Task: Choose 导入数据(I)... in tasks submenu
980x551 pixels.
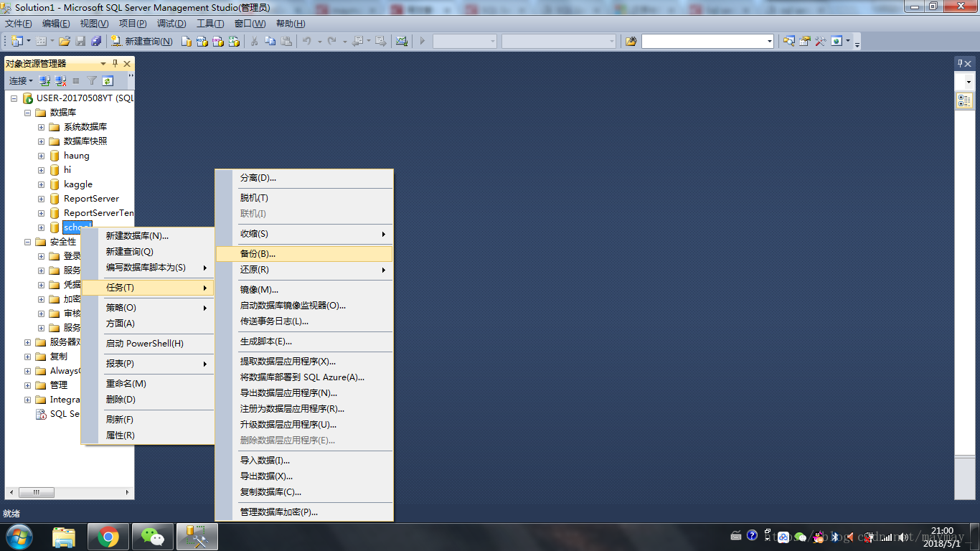Action: point(304,461)
